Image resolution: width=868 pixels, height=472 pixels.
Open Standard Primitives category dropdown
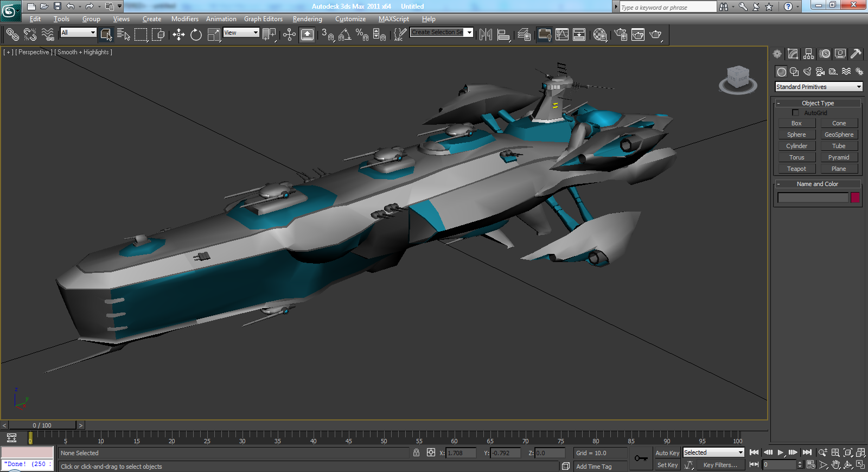tap(819, 87)
